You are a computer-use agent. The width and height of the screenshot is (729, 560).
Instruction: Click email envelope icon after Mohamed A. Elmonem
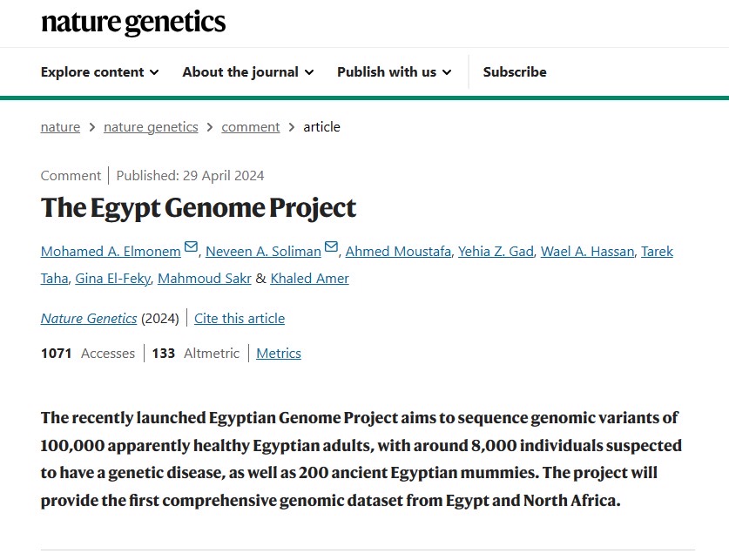pos(192,248)
